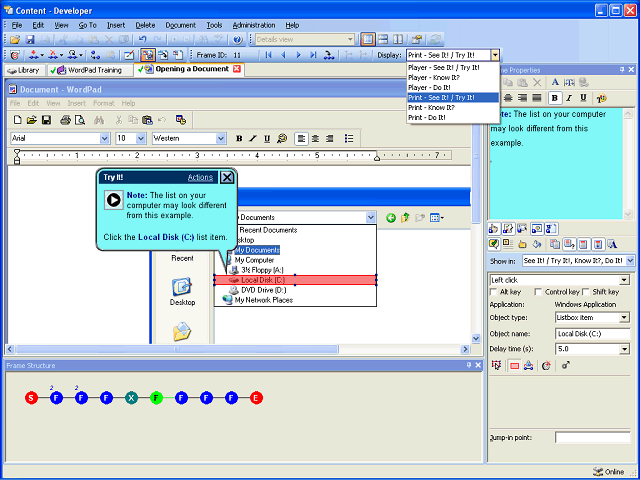Open the Left click action dropdown
The width and height of the screenshot is (640, 480).
[624, 280]
